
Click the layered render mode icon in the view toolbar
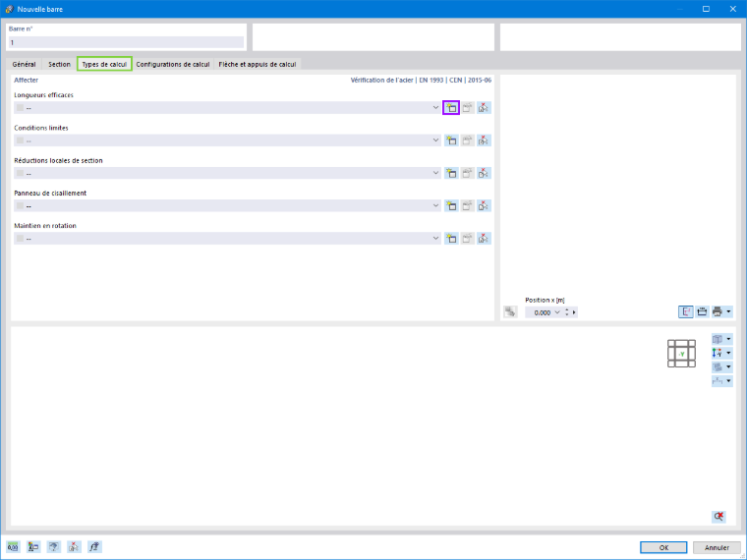pyautogui.click(x=718, y=367)
